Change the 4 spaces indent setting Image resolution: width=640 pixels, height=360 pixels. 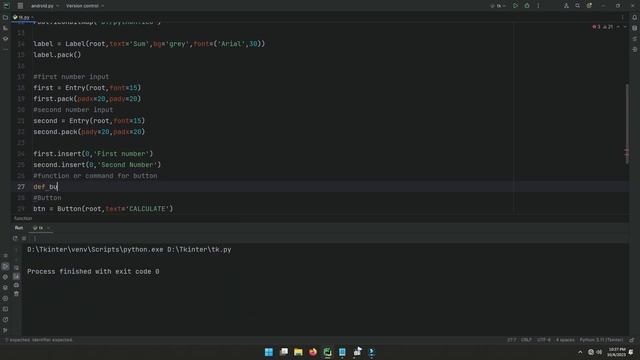coord(565,340)
